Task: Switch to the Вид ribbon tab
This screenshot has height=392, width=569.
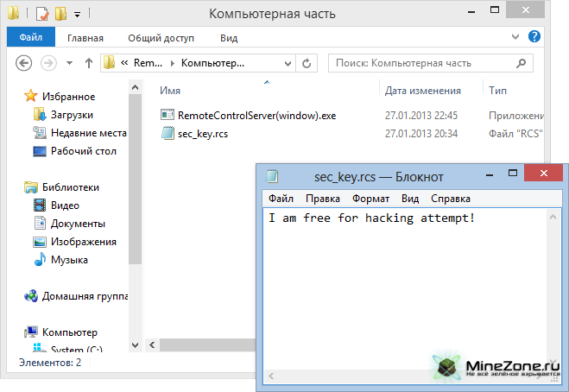Action: (x=229, y=38)
